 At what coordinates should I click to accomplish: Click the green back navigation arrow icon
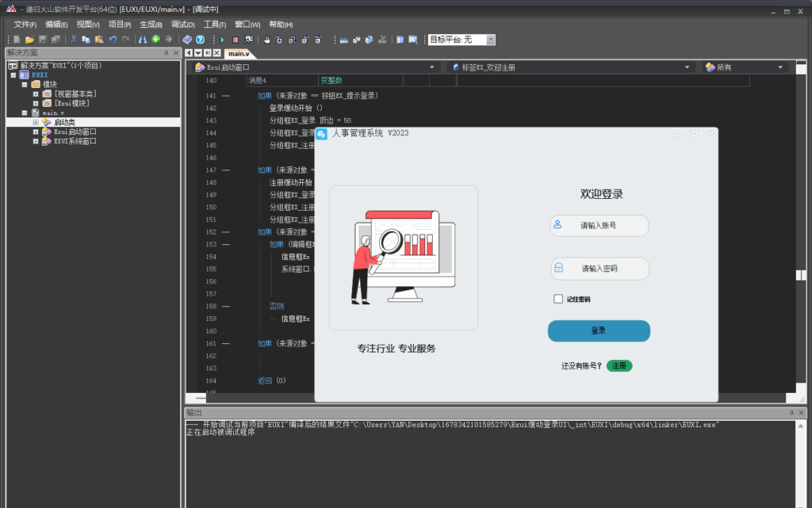coord(156,38)
